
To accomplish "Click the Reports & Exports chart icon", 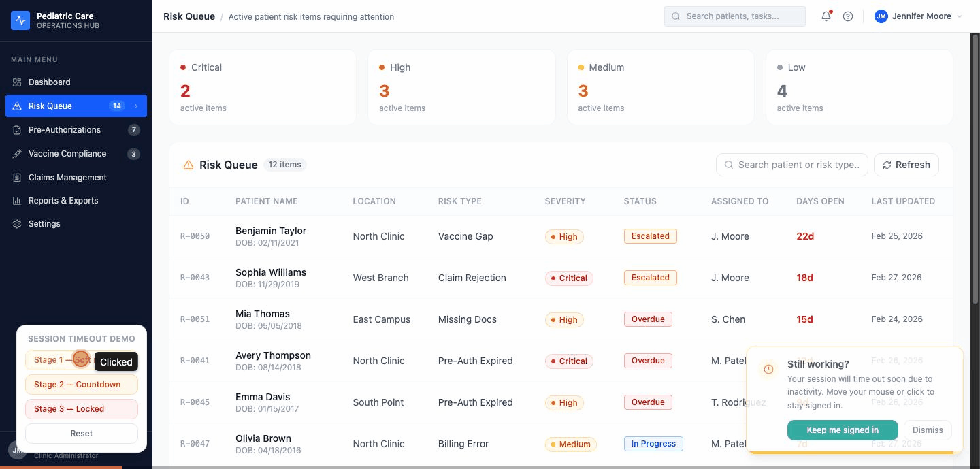I will [x=17, y=201].
